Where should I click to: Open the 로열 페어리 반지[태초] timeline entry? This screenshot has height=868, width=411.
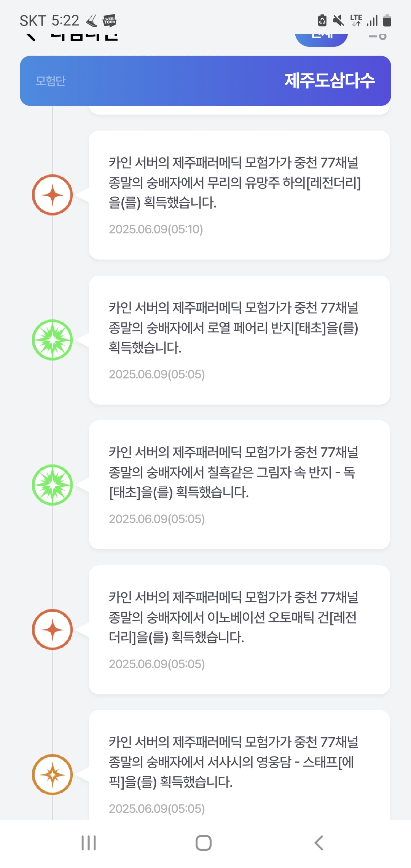[239, 340]
